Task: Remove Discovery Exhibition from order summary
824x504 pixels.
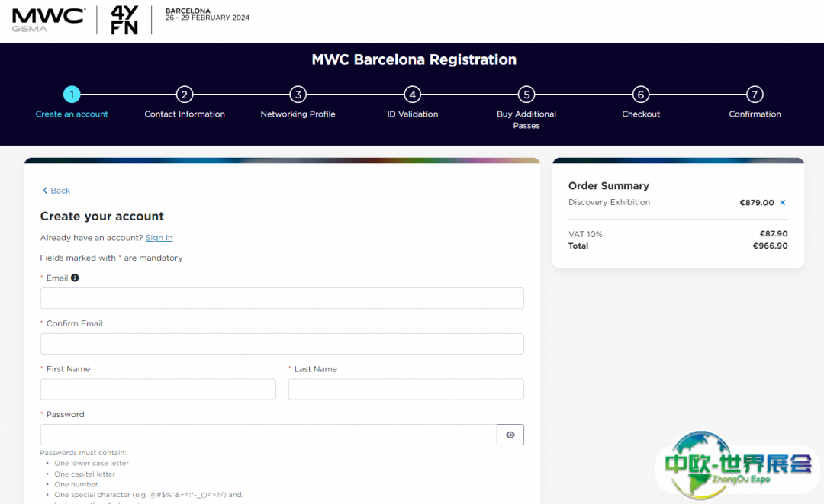Action: pos(783,203)
